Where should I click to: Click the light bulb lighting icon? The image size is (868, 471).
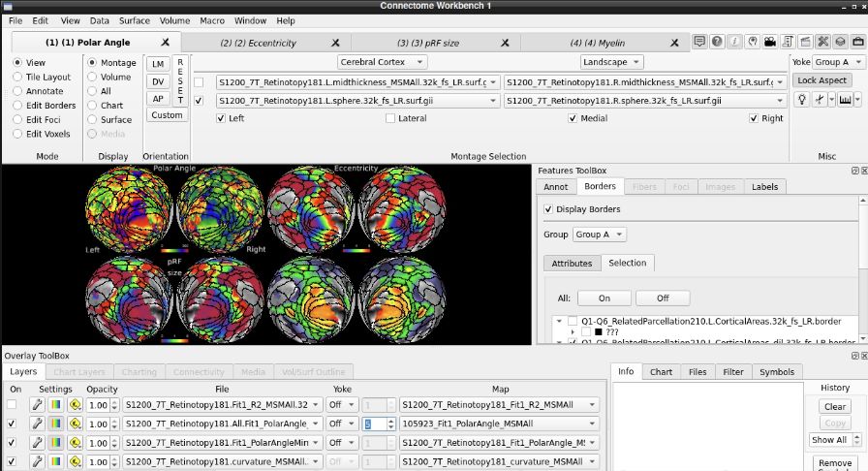tap(801, 100)
